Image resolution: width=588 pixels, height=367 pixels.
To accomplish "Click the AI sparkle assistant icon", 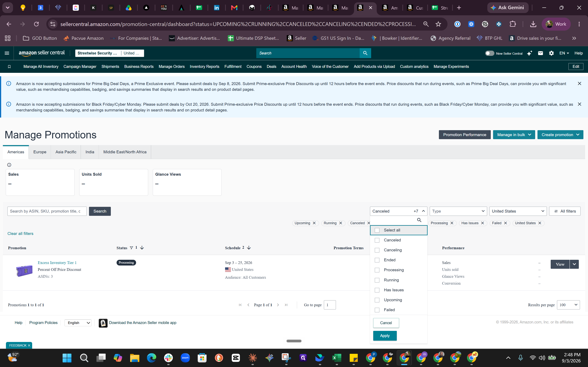I will pos(529,53).
